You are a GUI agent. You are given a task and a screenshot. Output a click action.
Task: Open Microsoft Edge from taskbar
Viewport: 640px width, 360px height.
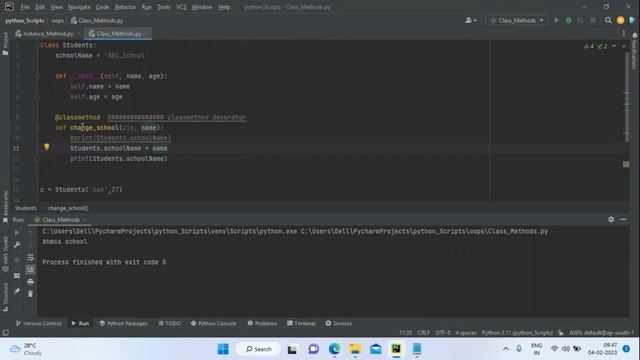pos(334,349)
